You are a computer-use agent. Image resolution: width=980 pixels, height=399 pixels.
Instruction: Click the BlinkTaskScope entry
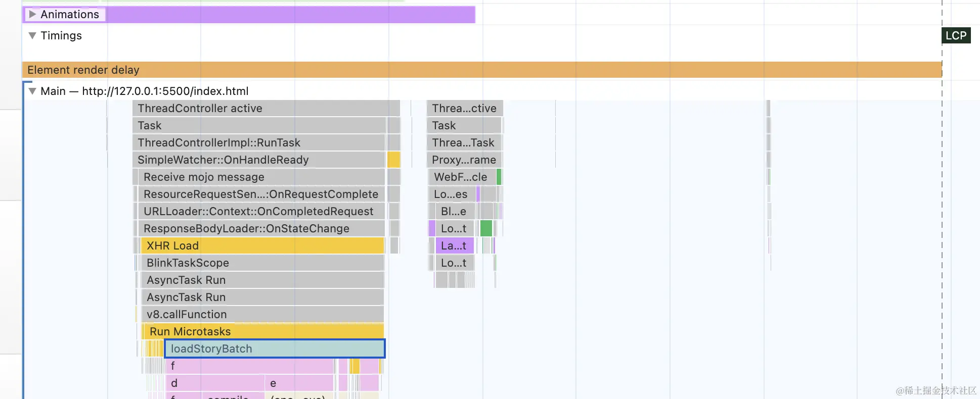tap(262, 263)
